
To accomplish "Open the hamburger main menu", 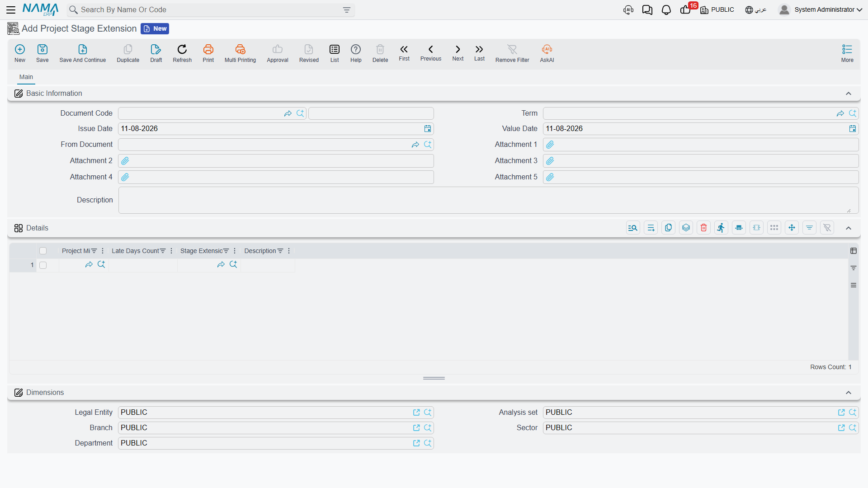I will pyautogui.click(x=11, y=9).
